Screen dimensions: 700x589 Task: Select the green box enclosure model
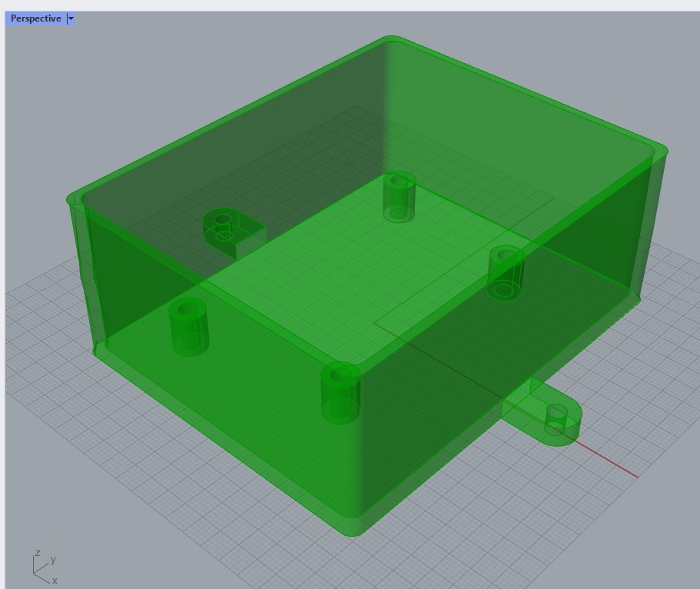coord(366,286)
